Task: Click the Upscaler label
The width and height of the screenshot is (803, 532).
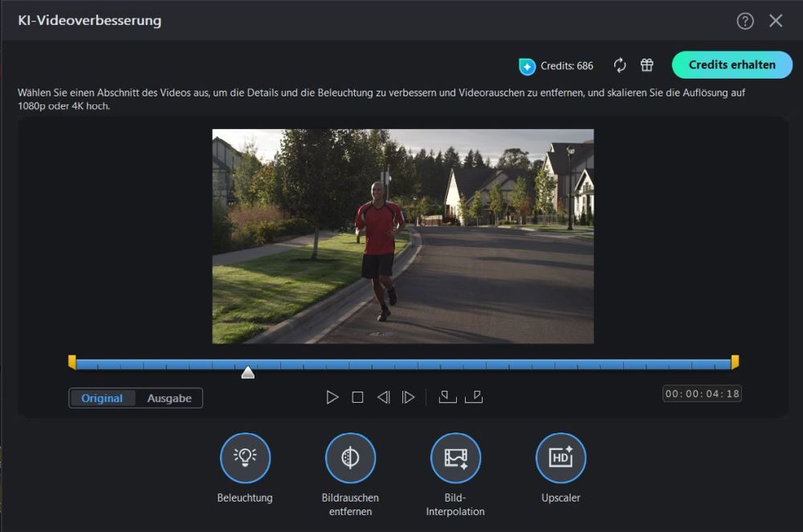Action: tap(560, 497)
